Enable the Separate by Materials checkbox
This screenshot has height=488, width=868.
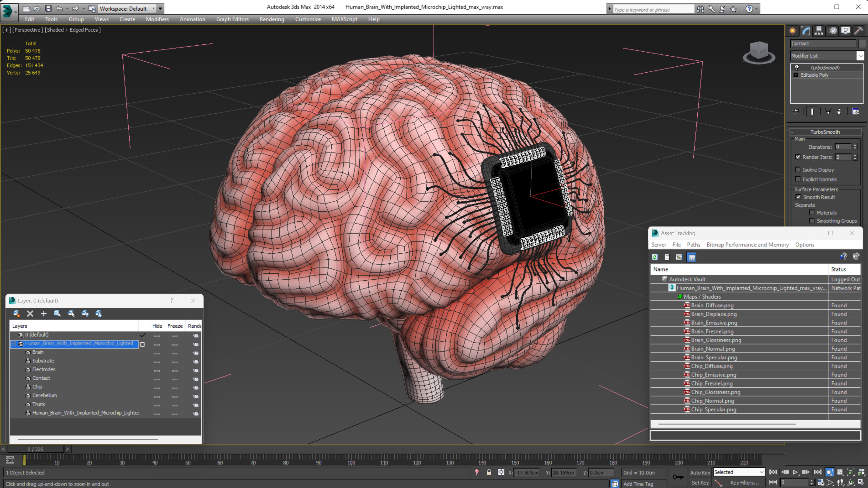click(x=812, y=213)
